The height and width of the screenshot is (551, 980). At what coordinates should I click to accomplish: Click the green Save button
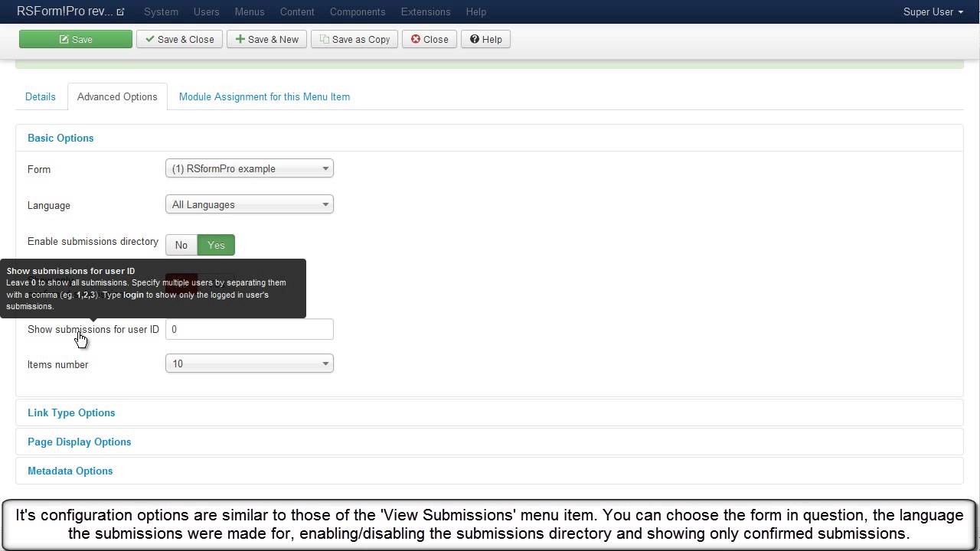[x=76, y=39]
